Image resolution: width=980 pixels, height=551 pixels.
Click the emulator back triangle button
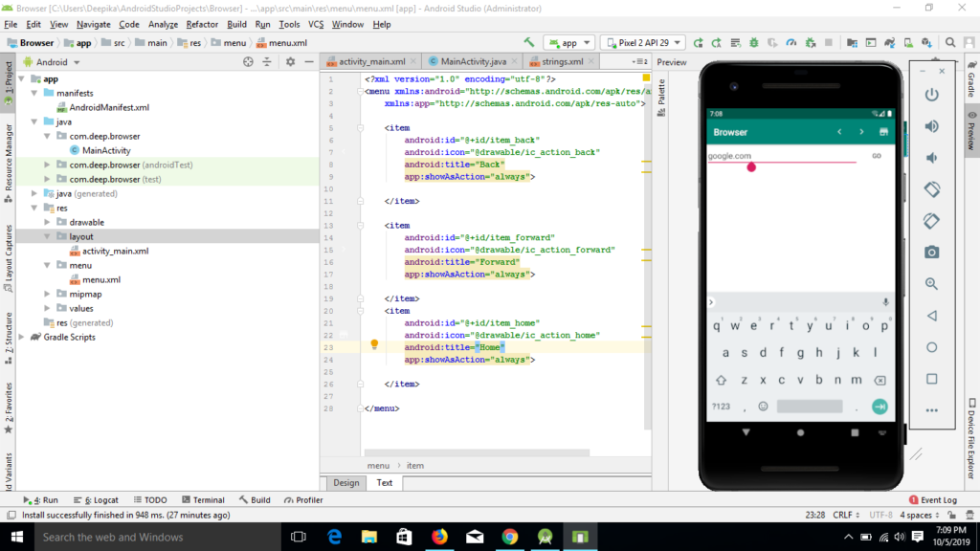click(932, 316)
